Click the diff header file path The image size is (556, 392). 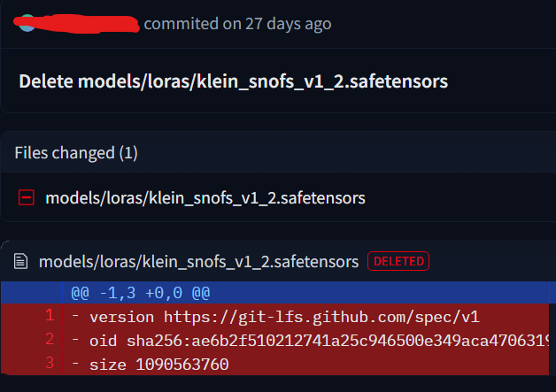tap(198, 262)
